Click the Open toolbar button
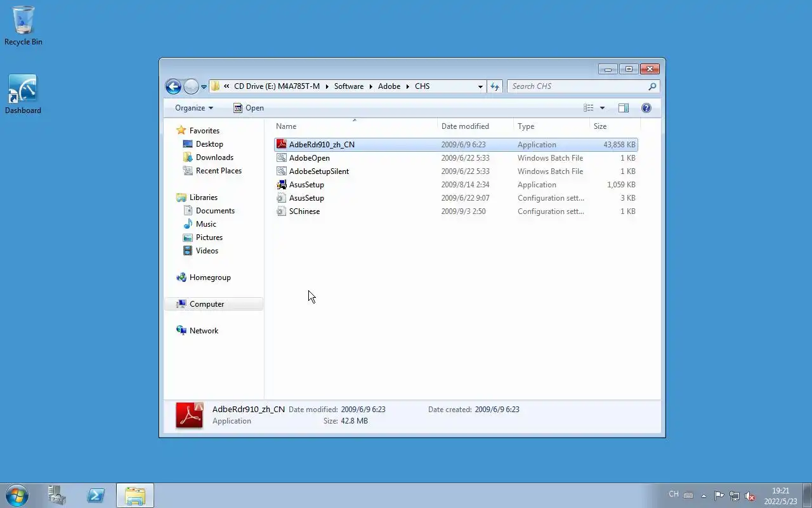Screen dimensions: 812x508 (x=249, y=108)
